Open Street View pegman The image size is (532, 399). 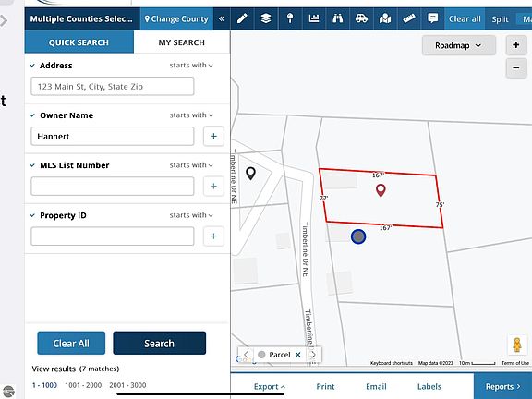tap(516, 345)
